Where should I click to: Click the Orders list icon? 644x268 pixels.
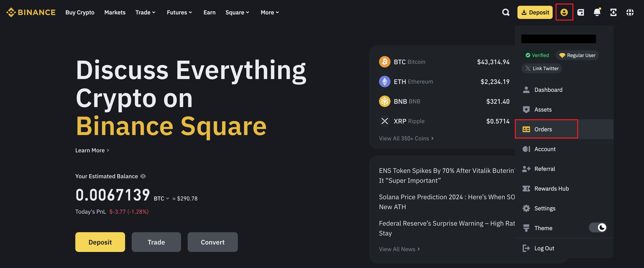pyautogui.click(x=526, y=129)
